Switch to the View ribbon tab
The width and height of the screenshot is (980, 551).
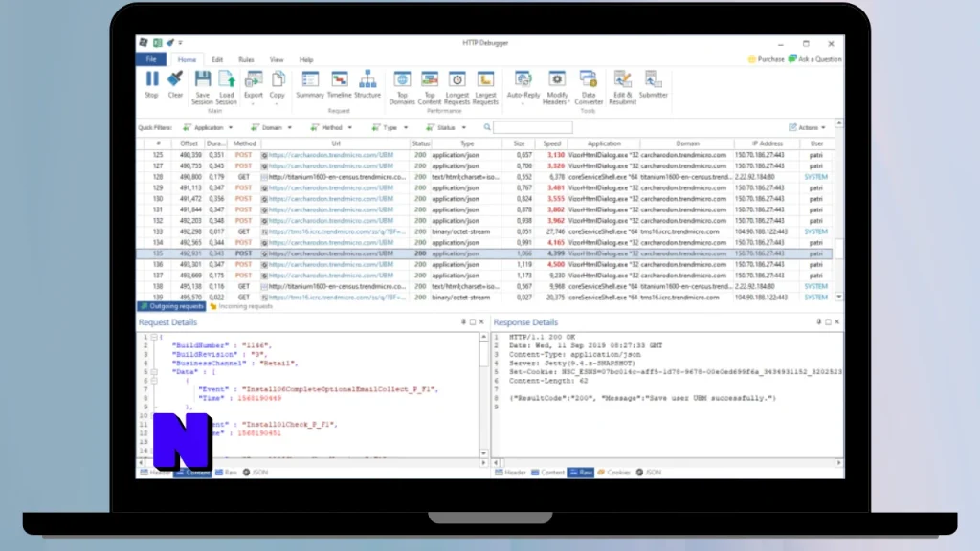[277, 60]
